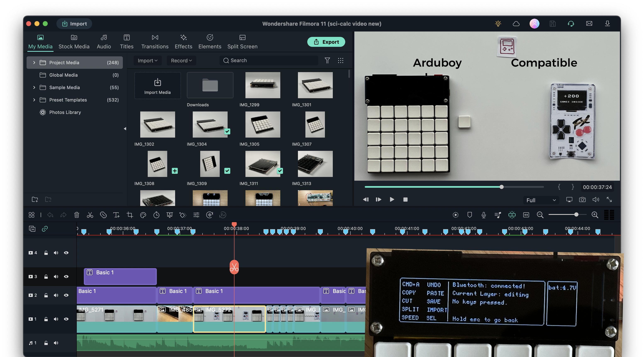The height and width of the screenshot is (357, 644).
Task: Open the Record dropdown
Action: click(x=181, y=61)
